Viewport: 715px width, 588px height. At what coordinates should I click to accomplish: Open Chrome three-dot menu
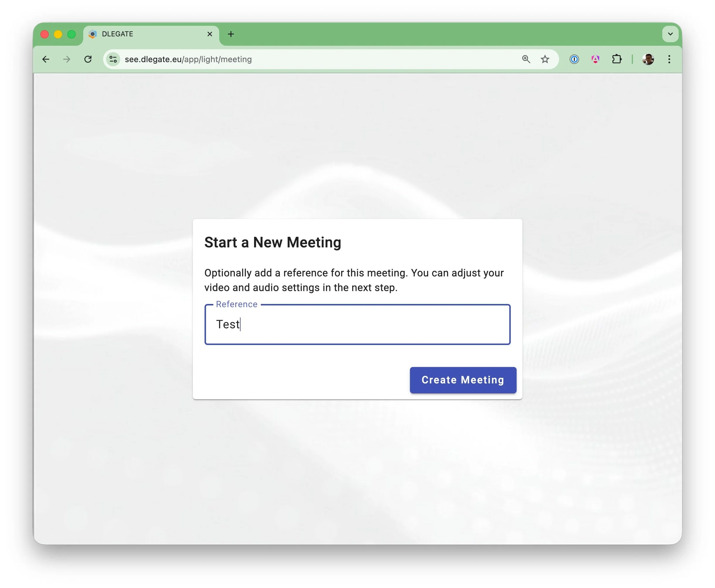pos(669,59)
